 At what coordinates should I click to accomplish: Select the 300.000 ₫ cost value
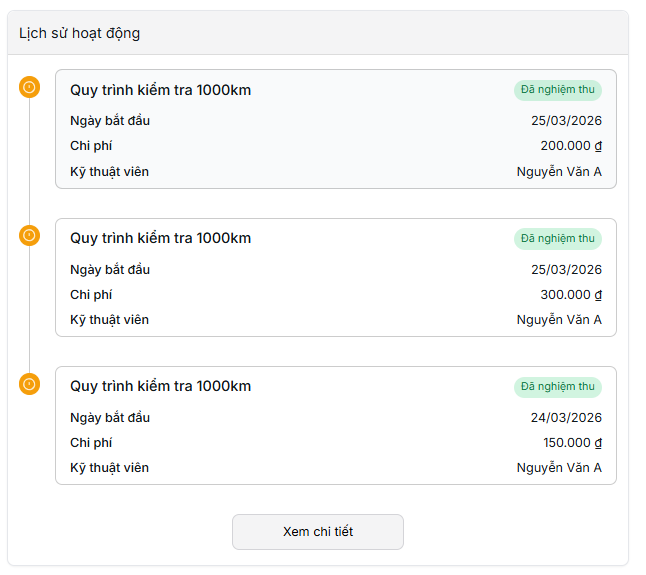pyautogui.click(x=571, y=295)
